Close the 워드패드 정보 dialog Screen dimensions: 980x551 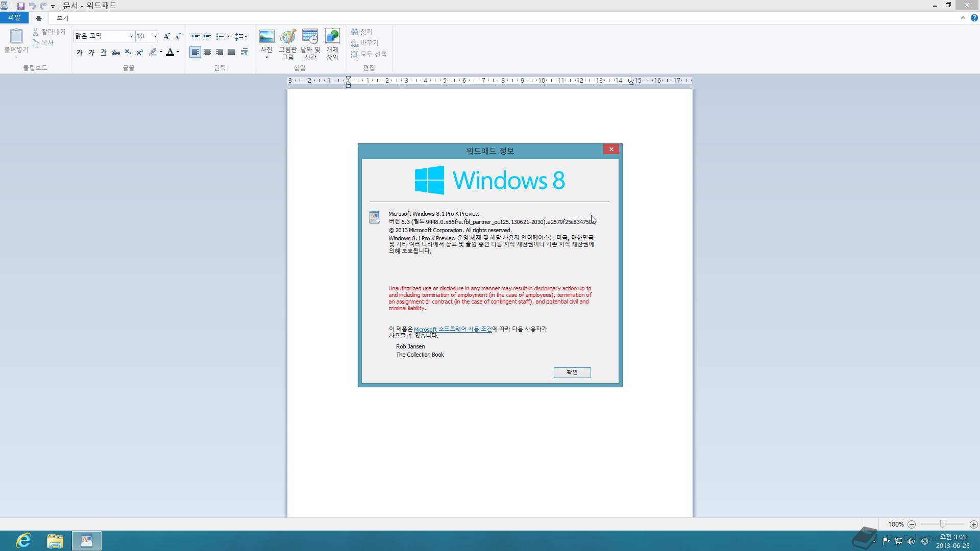(x=611, y=149)
